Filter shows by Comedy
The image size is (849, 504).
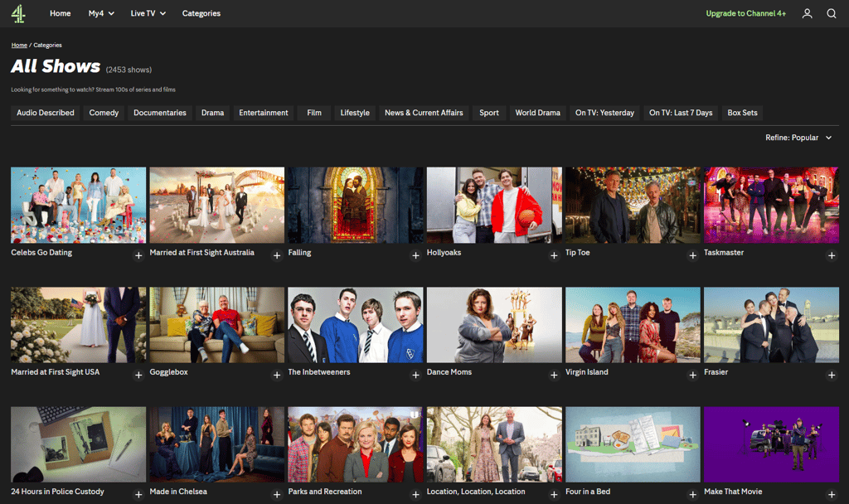pos(104,113)
